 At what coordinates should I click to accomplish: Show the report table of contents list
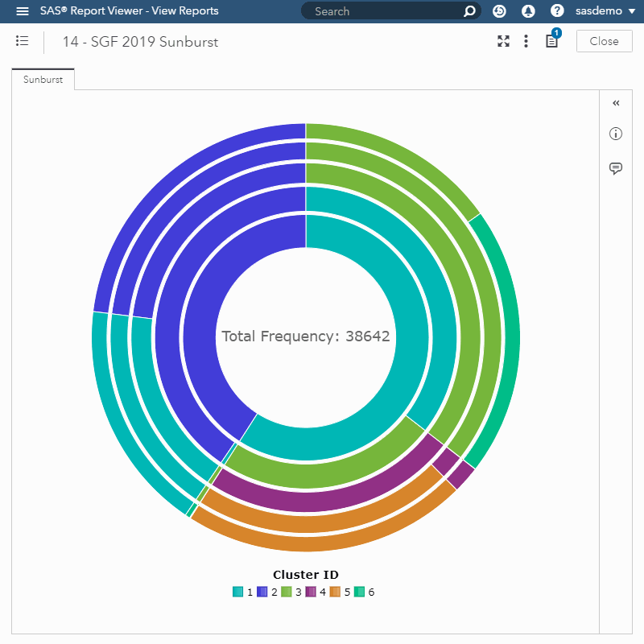23,41
